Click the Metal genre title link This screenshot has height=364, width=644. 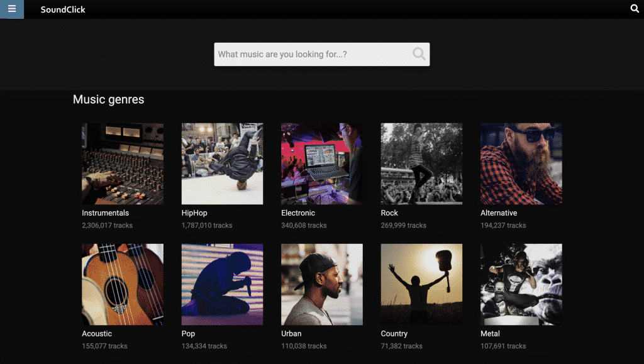490,334
